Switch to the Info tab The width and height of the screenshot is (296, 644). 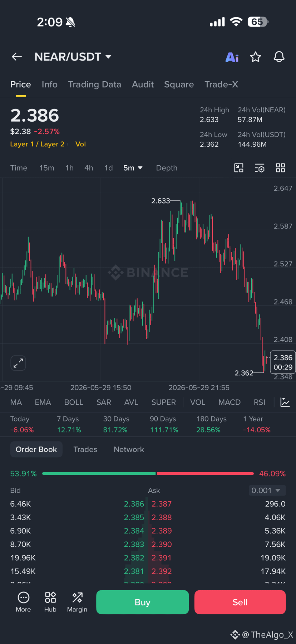tap(50, 84)
